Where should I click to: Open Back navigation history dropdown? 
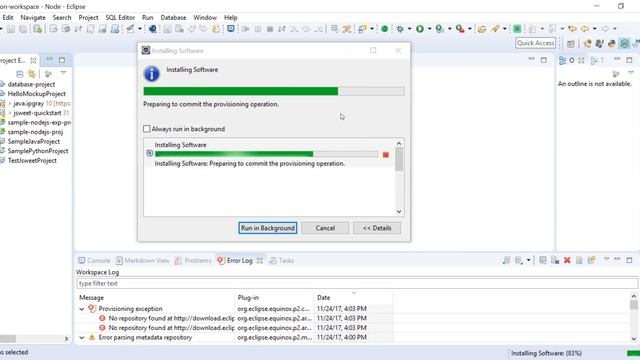[594, 29]
